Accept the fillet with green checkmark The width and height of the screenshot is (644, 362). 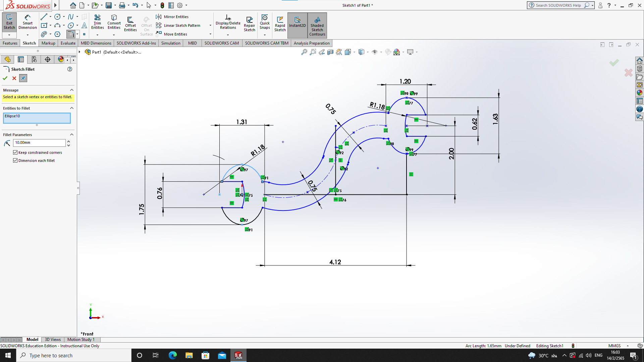pyautogui.click(x=5, y=78)
